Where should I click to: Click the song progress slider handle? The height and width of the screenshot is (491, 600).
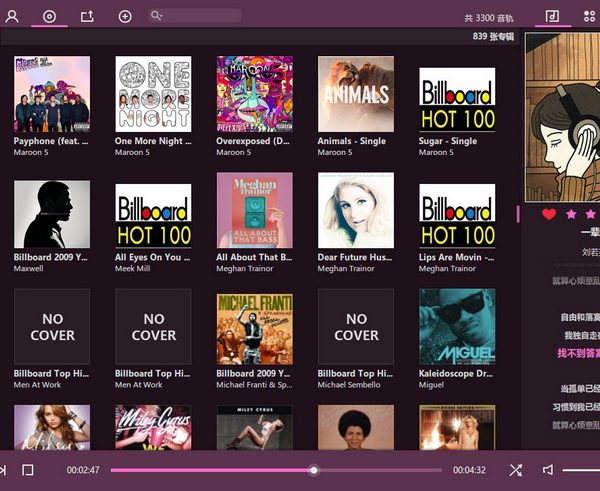pos(314,470)
